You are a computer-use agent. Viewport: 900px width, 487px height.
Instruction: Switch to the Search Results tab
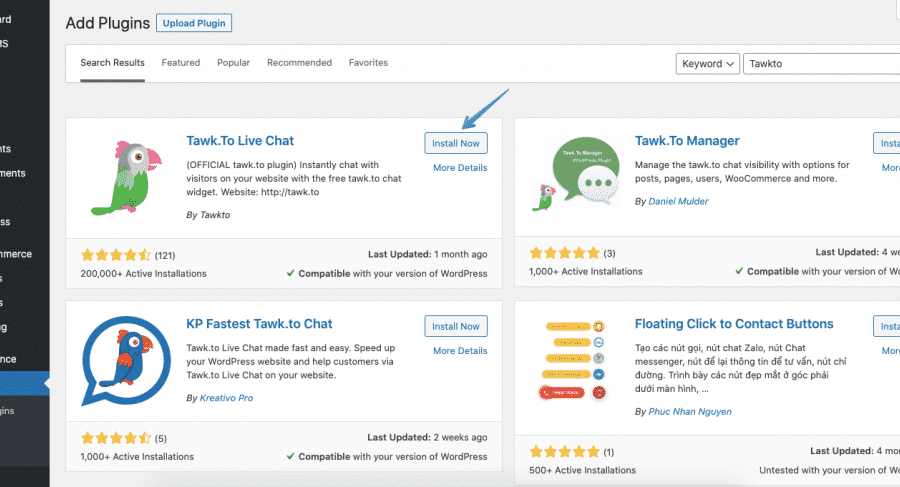pos(112,63)
